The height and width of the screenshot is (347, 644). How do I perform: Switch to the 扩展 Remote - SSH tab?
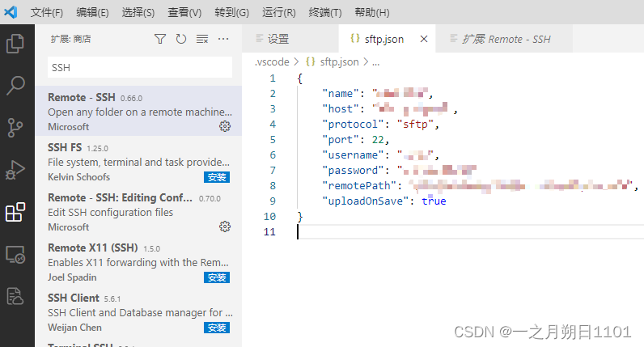pos(504,39)
